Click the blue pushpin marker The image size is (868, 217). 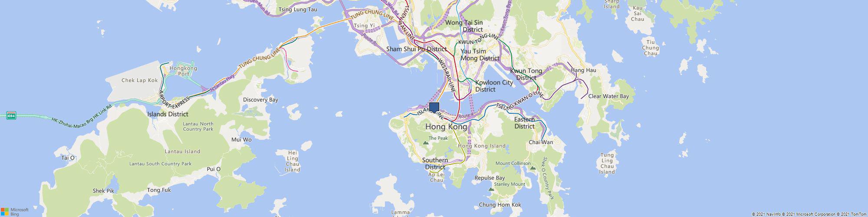tap(434, 108)
